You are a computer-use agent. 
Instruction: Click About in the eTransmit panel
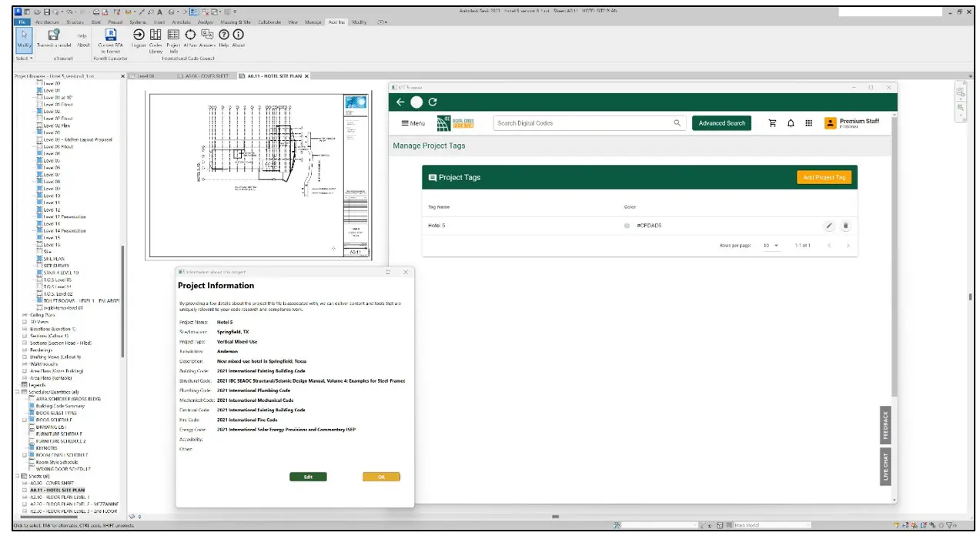(83, 45)
